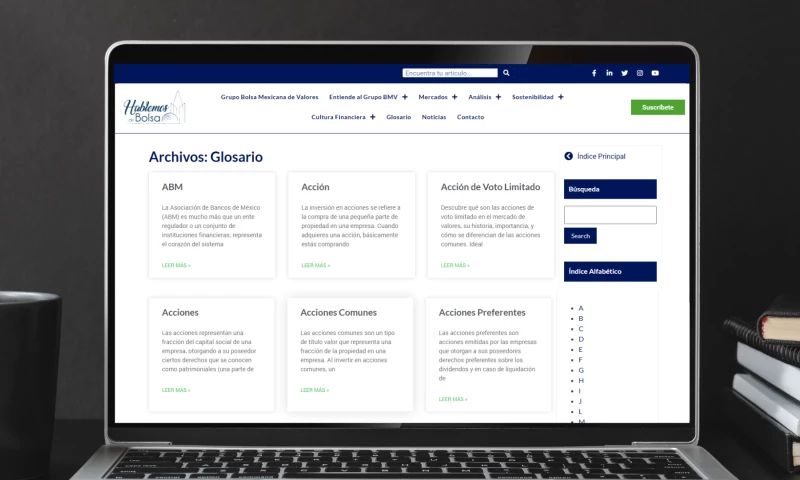Open the Instagram social icon
This screenshot has height=480, width=800.
click(x=640, y=73)
